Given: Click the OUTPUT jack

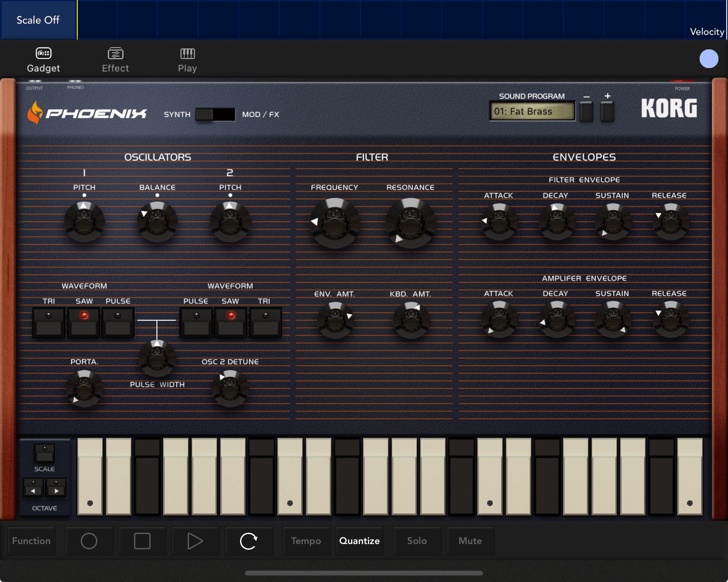Looking at the screenshot, I should click(x=34, y=82).
